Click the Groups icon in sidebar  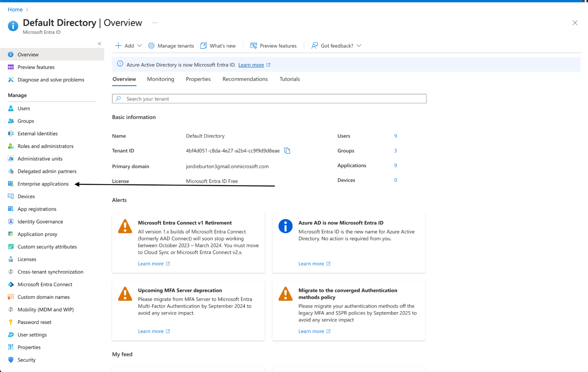point(11,121)
